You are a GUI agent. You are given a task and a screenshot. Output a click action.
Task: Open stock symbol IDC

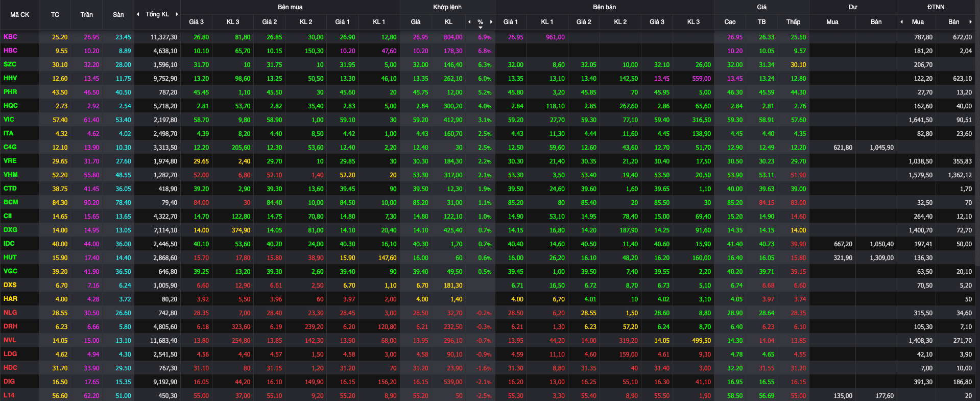click(x=9, y=244)
